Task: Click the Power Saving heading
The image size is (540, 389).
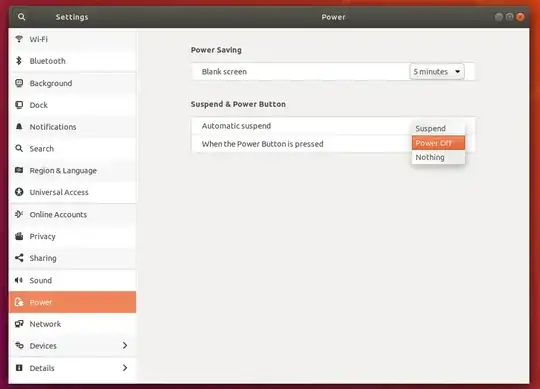Action: tap(216, 50)
